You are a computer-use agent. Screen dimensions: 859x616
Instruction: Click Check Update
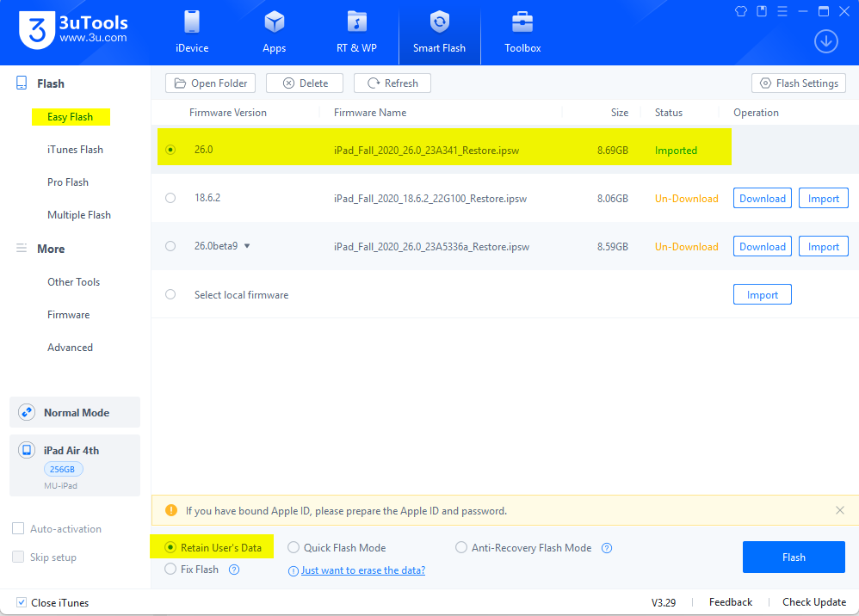click(814, 601)
